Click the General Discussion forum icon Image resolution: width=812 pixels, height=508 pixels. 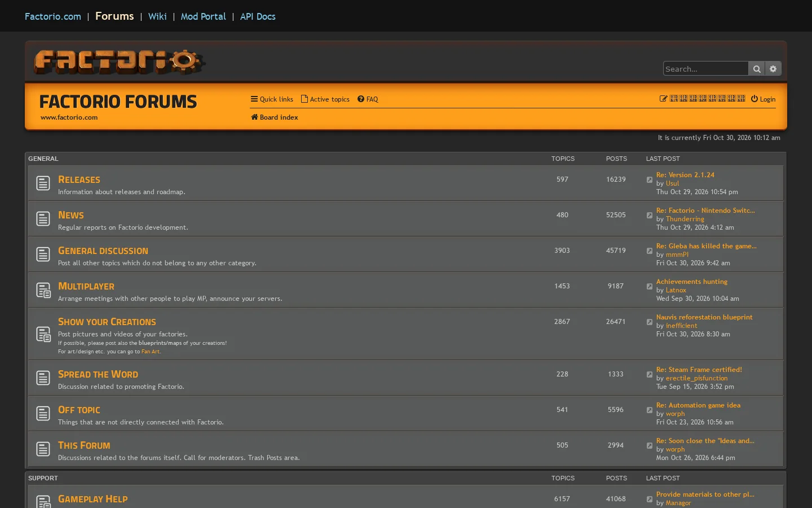click(43, 255)
